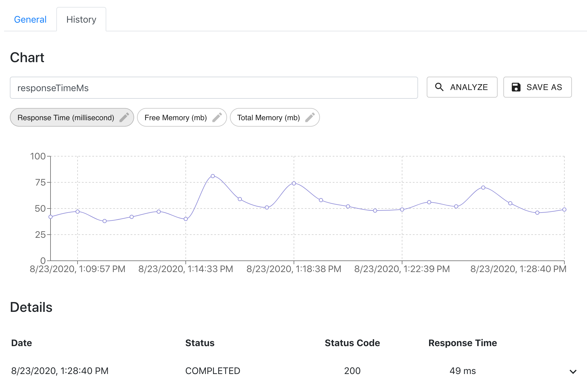The height and width of the screenshot is (392, 587).
Task: Click the floppy disk save icon
Action: 516,87
